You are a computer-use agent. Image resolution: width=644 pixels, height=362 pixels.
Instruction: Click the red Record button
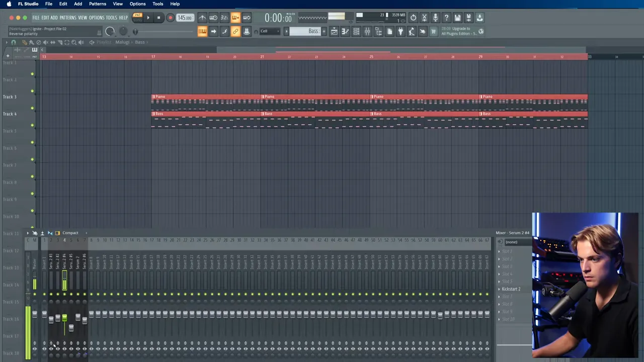(x=170, y=18)
